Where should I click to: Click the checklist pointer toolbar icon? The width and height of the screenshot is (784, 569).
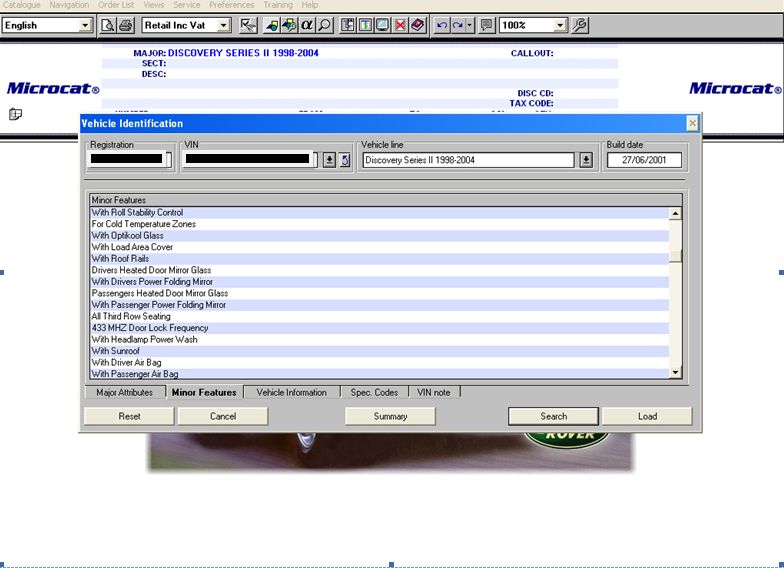[x=248, y=25]
